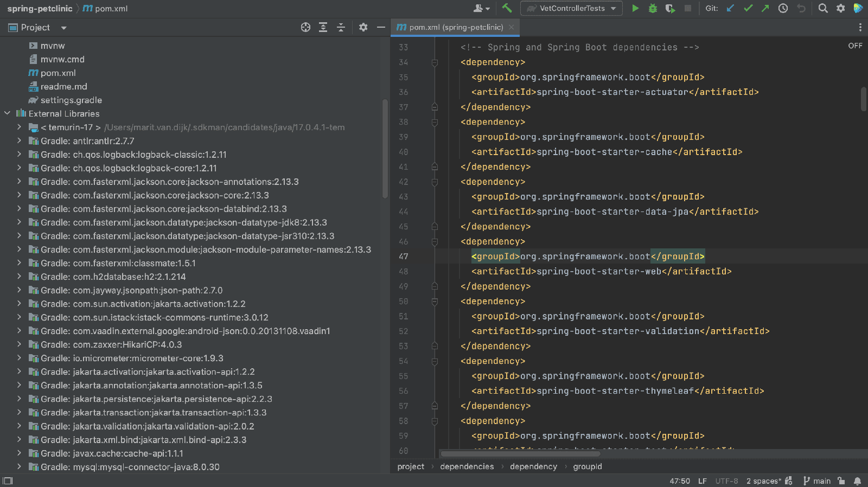Toggle fold marker on line 34 dependency
The width and height of the screenshot is (868, 487).
click(x=435, y=62)
